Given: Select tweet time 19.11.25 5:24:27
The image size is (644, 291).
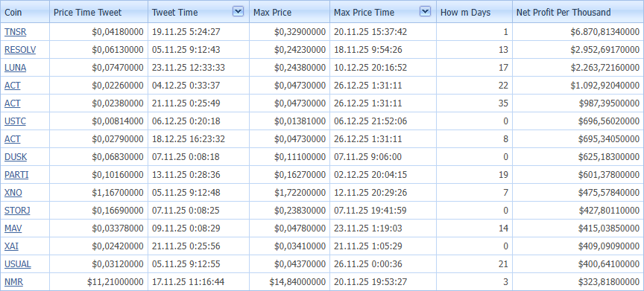Looking at the screenshot, I should pyautogui.click(x=198, y=32).
